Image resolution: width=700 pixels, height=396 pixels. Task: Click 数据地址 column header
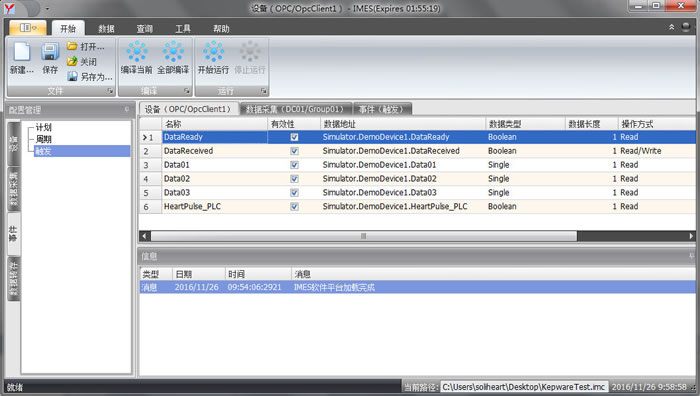(403, 124)
